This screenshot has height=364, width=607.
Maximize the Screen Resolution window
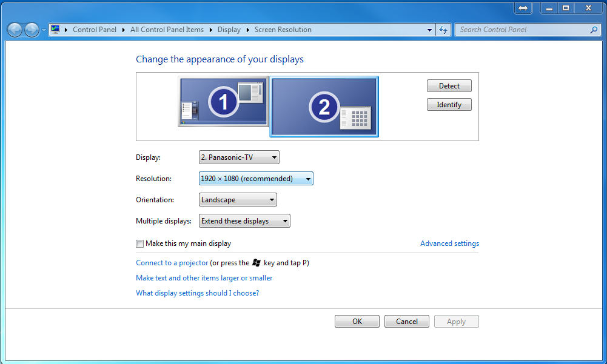point(566,8)
